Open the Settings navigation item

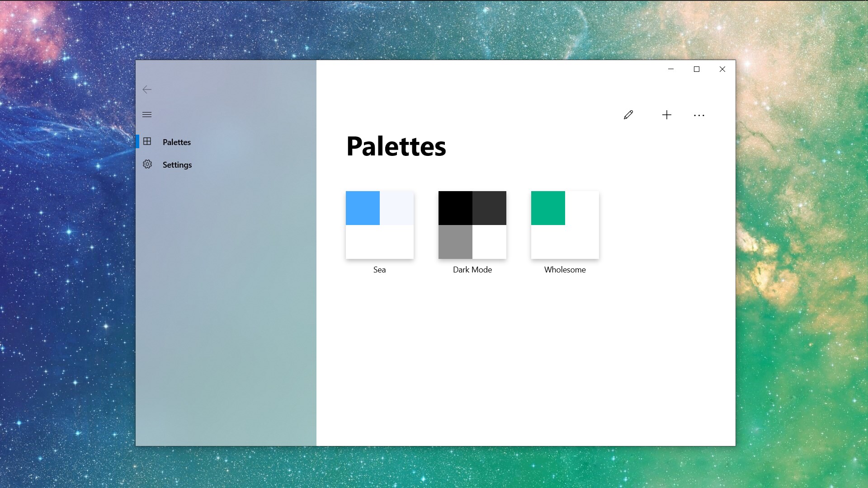coord(177,165)
